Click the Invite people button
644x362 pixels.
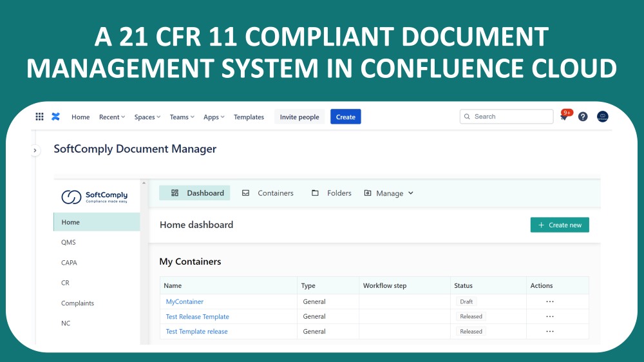tap(299, 117)
